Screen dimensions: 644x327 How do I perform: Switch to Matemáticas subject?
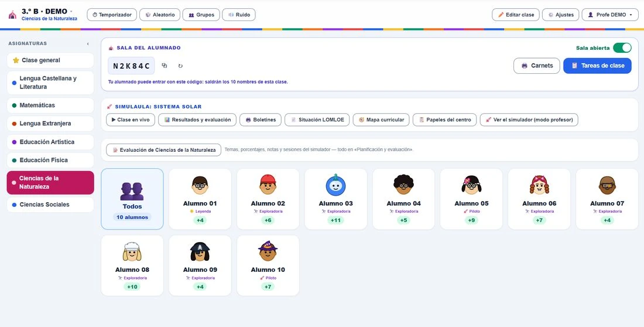click(50, 105)
